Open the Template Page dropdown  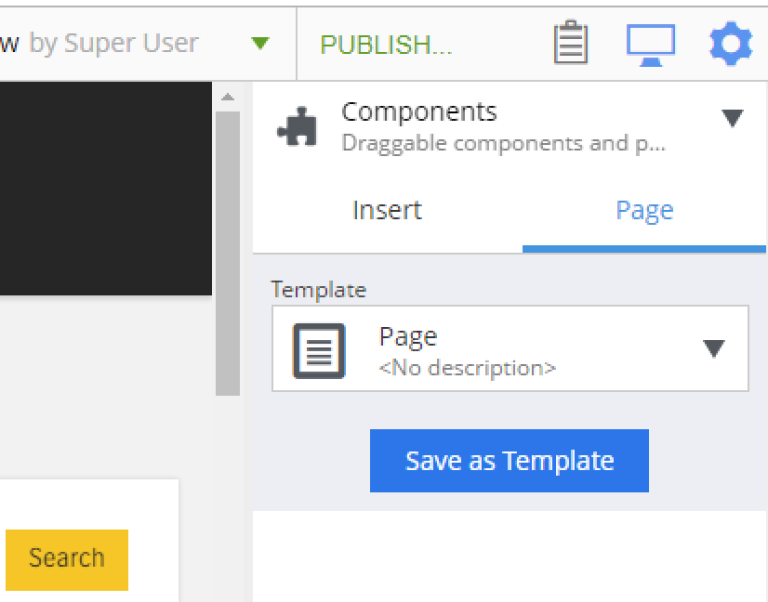pos(510,349)
